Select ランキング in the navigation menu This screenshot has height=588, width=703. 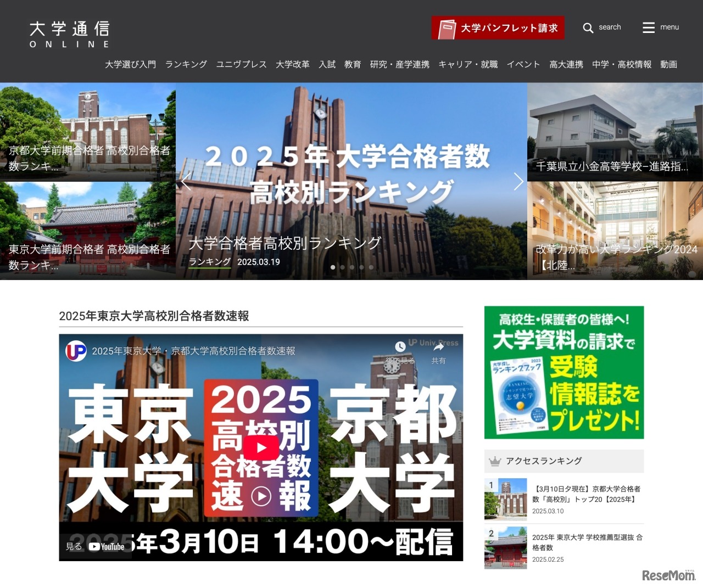tap(186, 64)
